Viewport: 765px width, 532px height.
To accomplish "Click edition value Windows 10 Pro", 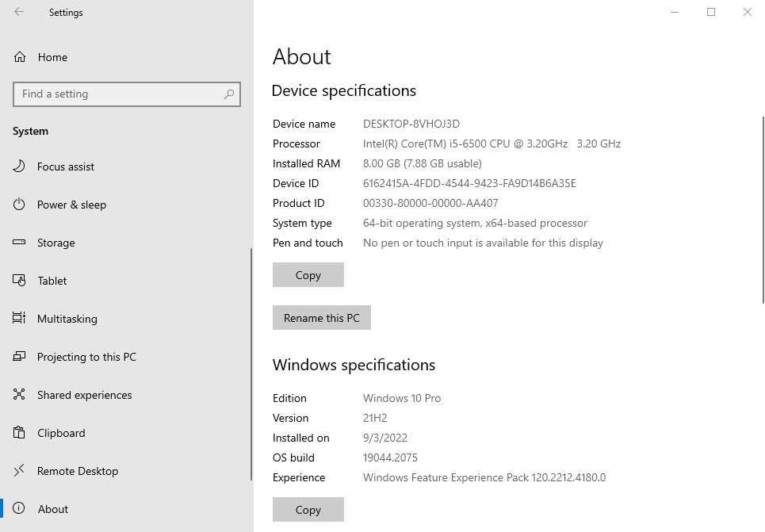I will click(402, 398).
